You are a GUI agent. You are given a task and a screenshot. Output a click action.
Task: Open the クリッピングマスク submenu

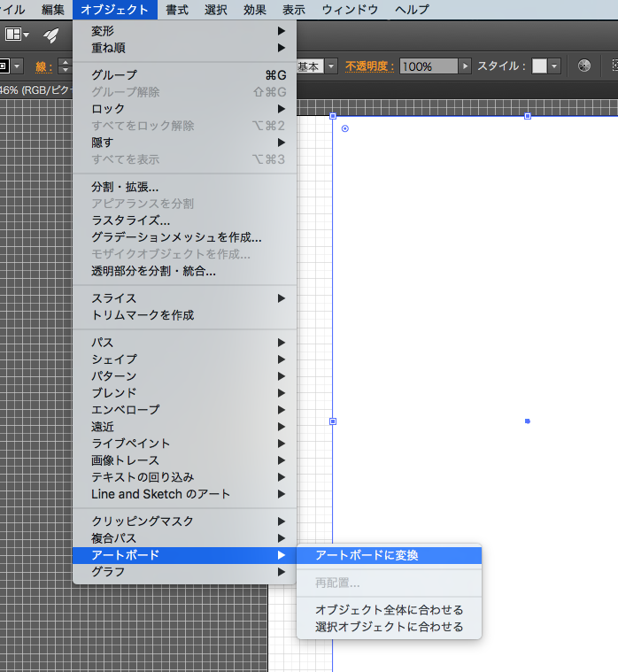185,521
